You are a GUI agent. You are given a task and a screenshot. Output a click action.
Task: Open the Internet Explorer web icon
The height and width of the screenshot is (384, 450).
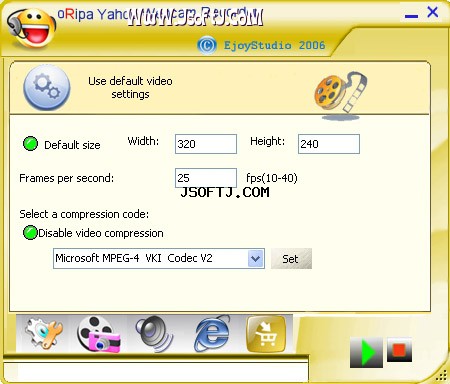(212, 334)
